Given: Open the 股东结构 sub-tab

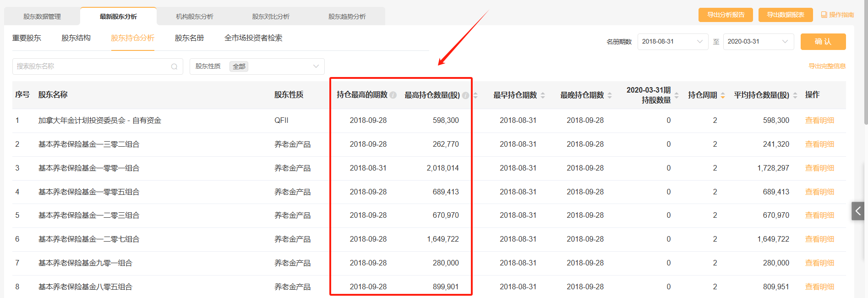Looking at the screenshot, I should 76,38.
